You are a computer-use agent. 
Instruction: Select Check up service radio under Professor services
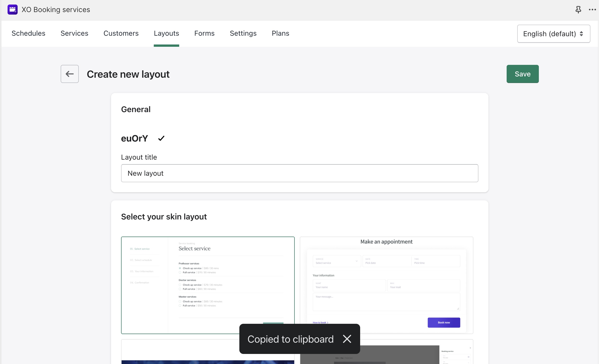(180, 268)
